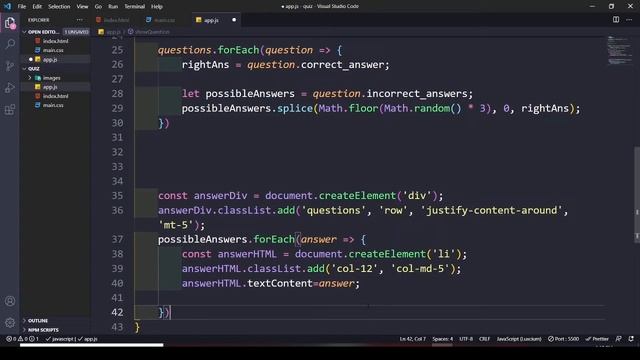Click the textContent property on line 40
This screenshot has width=640, height=360.
280,283
